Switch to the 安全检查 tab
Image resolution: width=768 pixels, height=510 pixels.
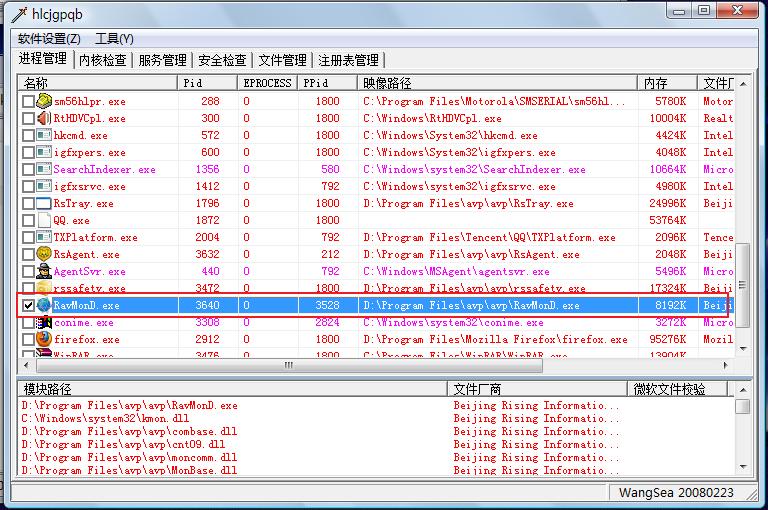(x=222, y=60)
